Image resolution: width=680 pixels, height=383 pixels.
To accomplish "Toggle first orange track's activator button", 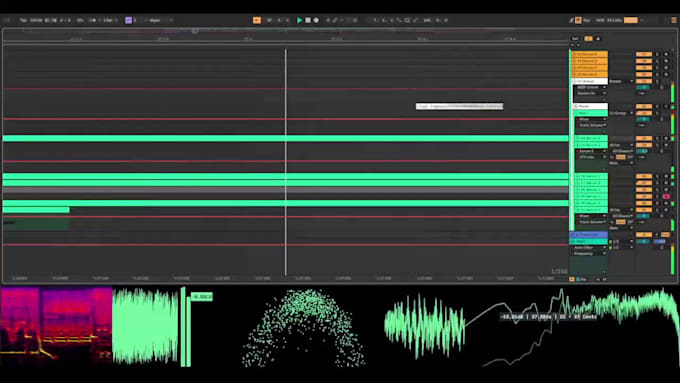I will [x=644, y=54].
